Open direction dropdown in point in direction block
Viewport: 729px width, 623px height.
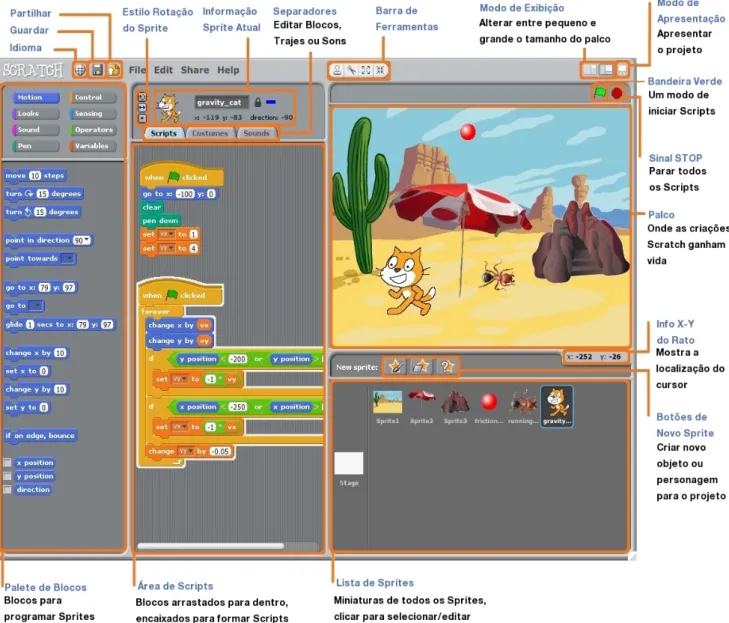(x=86, y=240)
